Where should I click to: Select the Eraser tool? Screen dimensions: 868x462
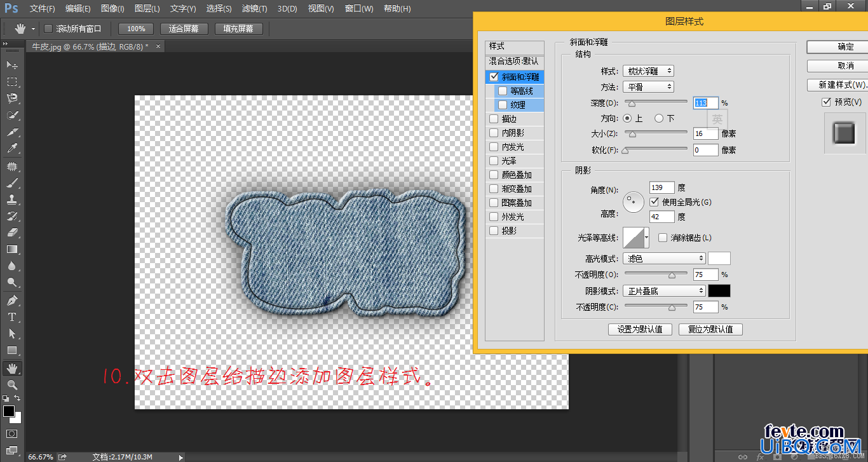(12, 233)
